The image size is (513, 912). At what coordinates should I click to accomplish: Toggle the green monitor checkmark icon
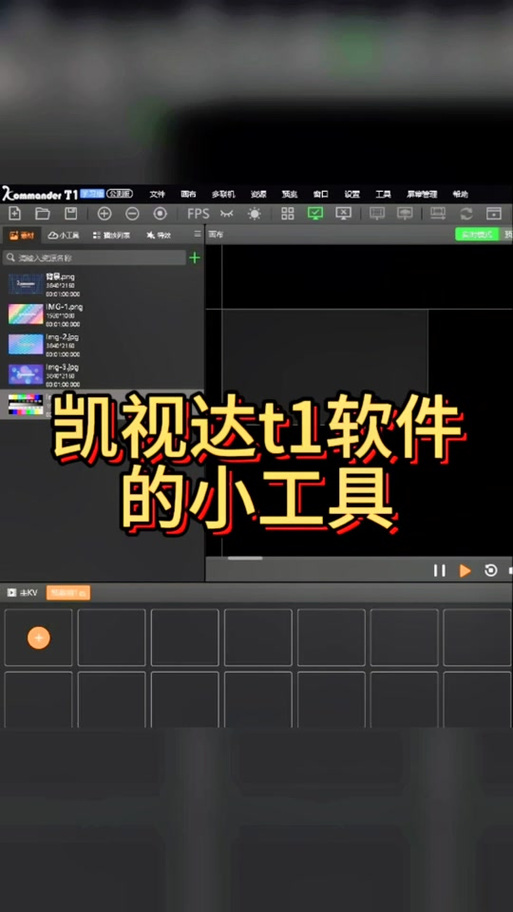[315, 213]
